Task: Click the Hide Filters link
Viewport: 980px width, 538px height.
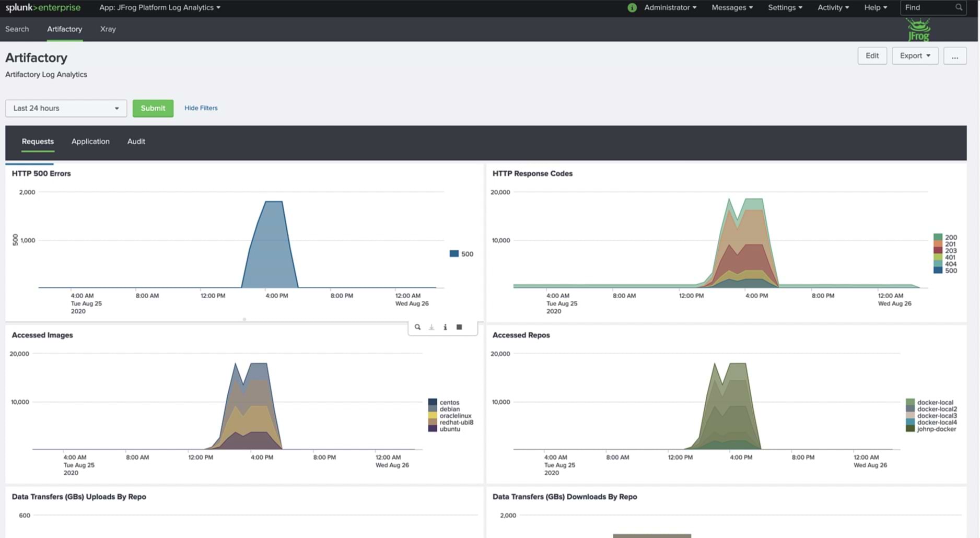Action: 201,108
